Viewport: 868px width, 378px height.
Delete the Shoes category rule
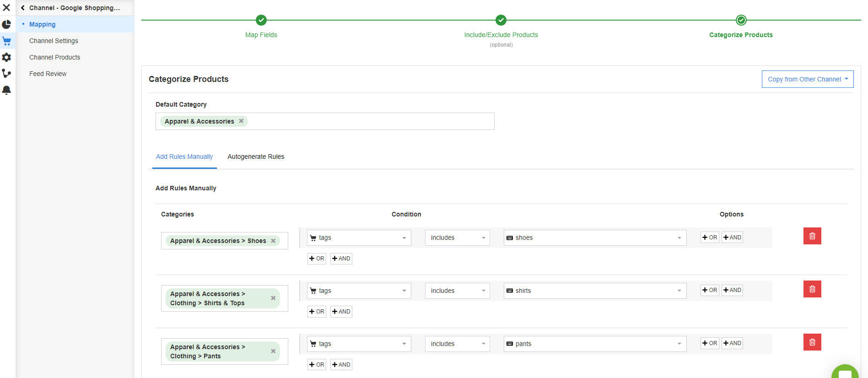(812, 236)
